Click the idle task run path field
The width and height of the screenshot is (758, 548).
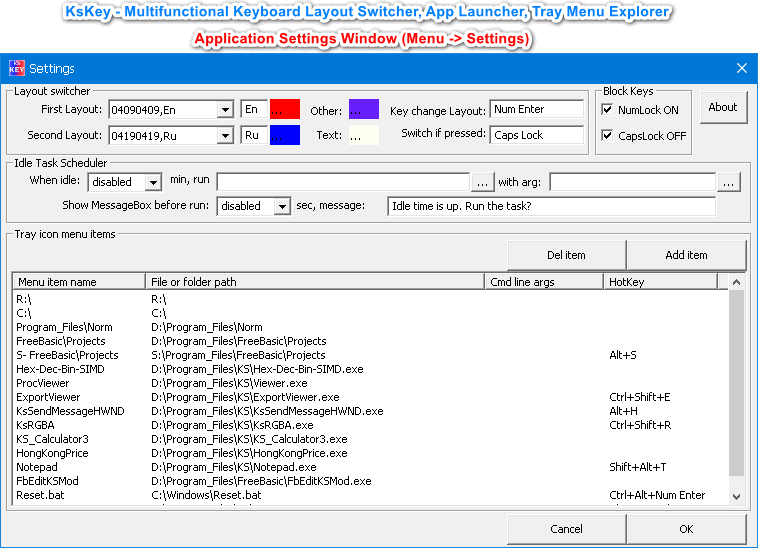[343, 182]
